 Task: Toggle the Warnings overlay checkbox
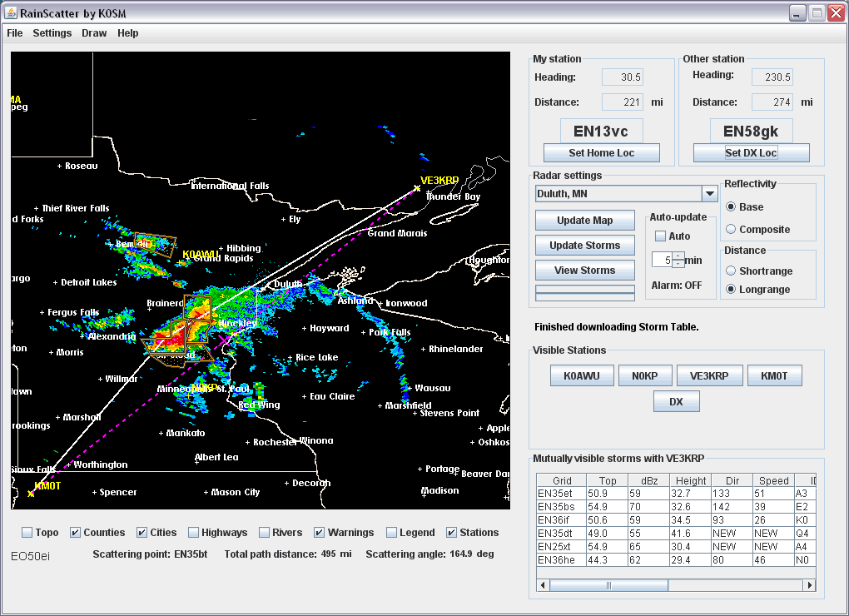pyautogui.click(x=320, y=533)
